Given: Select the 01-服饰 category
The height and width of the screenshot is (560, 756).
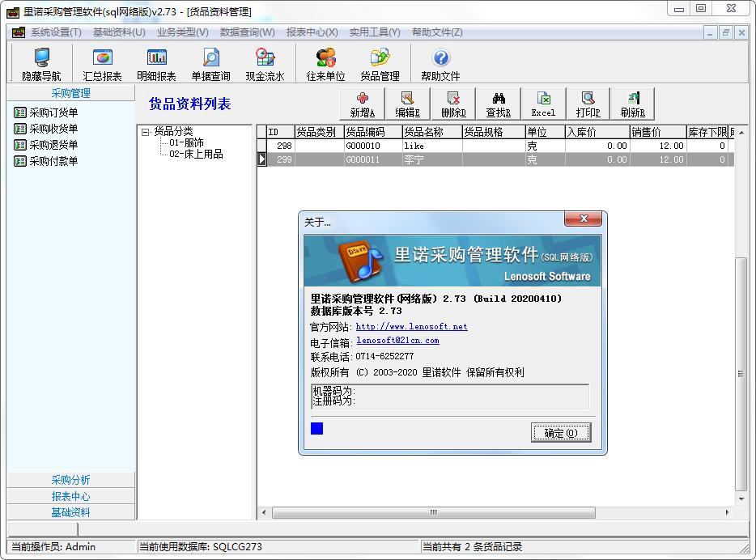Looking at the screenshot, I should pyautogui.click(x=187, y=142).
